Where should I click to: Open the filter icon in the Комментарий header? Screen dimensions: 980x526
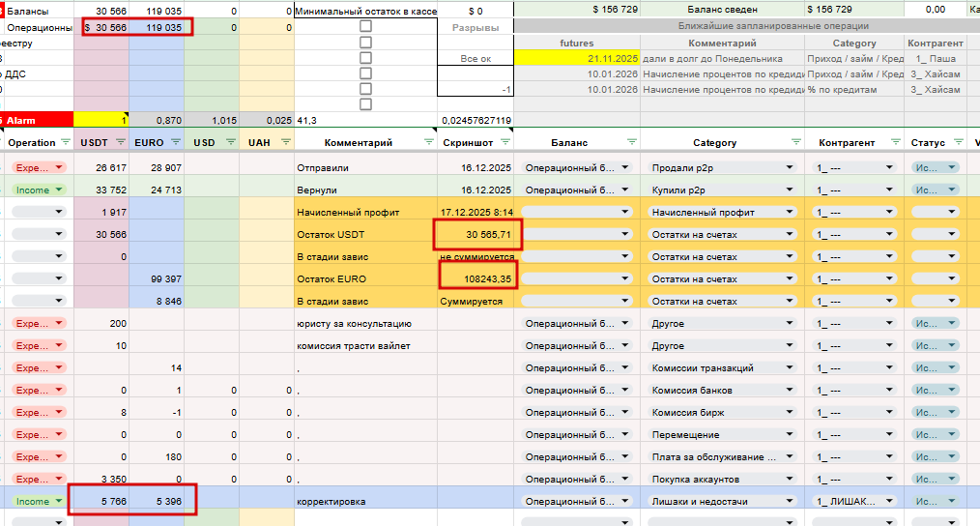[429, 142]
